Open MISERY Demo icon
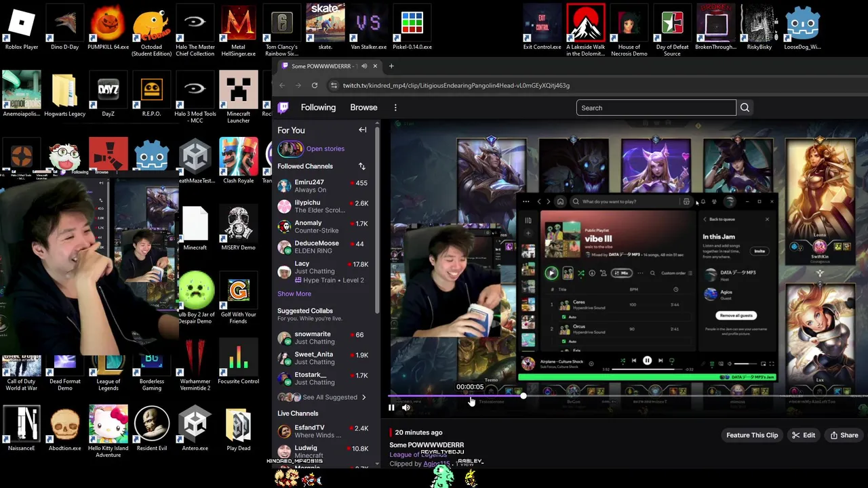The image size is (868, 488). click(x=238, y=228)
